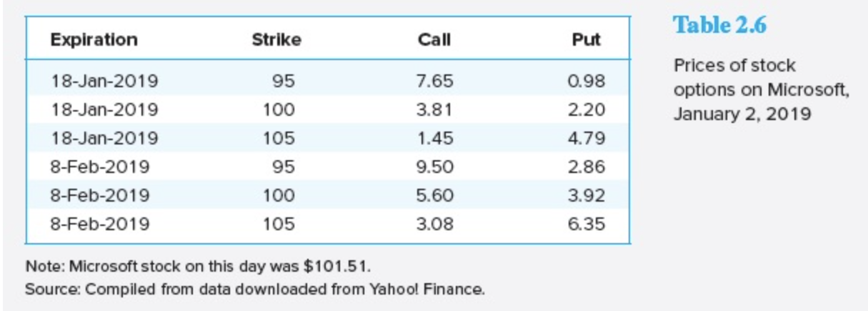
Task: Click the Strike column header
Action: pyautogui.click(x=276, y=40)
